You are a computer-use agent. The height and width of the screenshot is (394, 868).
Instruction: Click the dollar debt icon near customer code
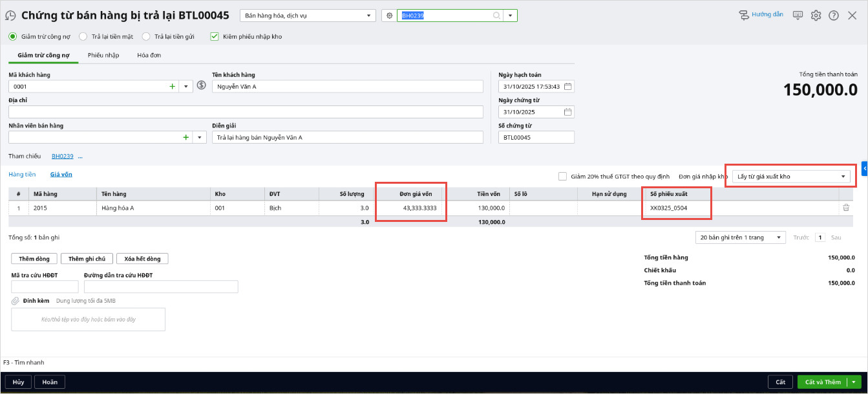click(x=201, y=85)
